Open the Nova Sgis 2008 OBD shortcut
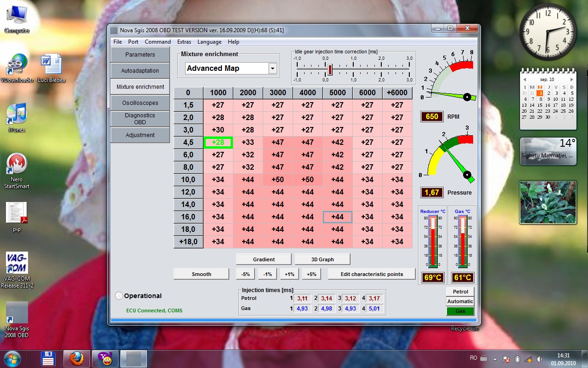This screenshot has width=588, height=368. click(17, 313)
